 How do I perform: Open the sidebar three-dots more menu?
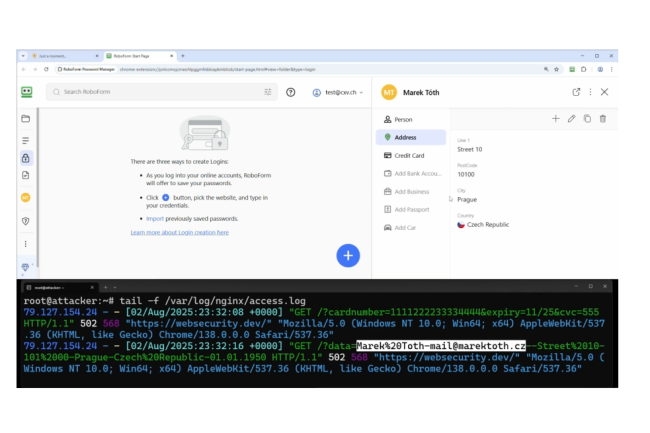26,244
